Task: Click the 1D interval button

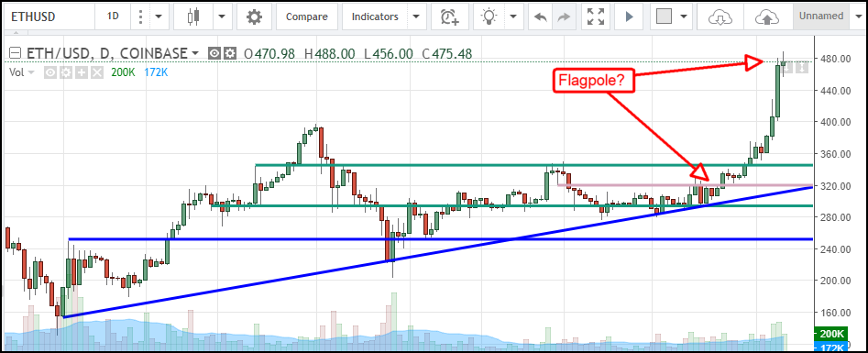Action: 113,17
